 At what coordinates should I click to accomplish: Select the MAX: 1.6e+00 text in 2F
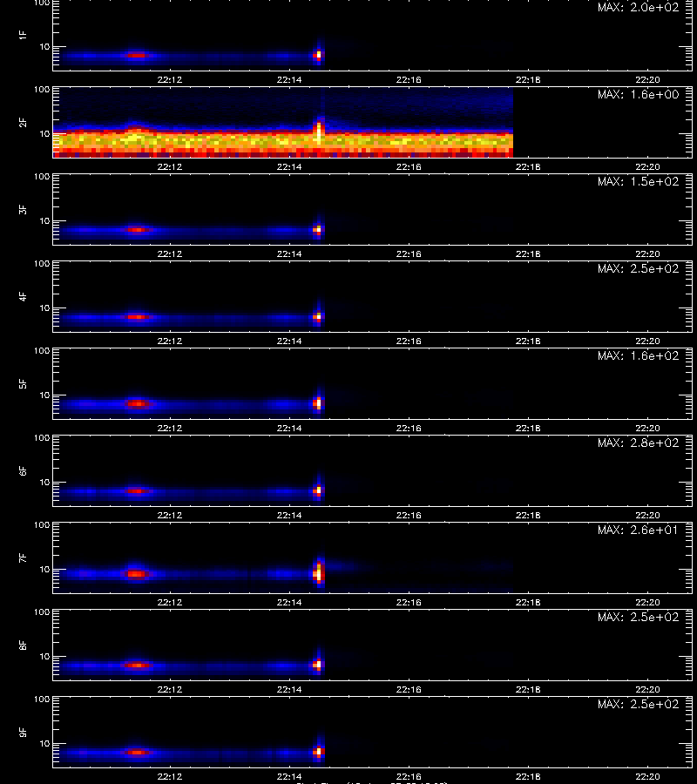[638, 94]
